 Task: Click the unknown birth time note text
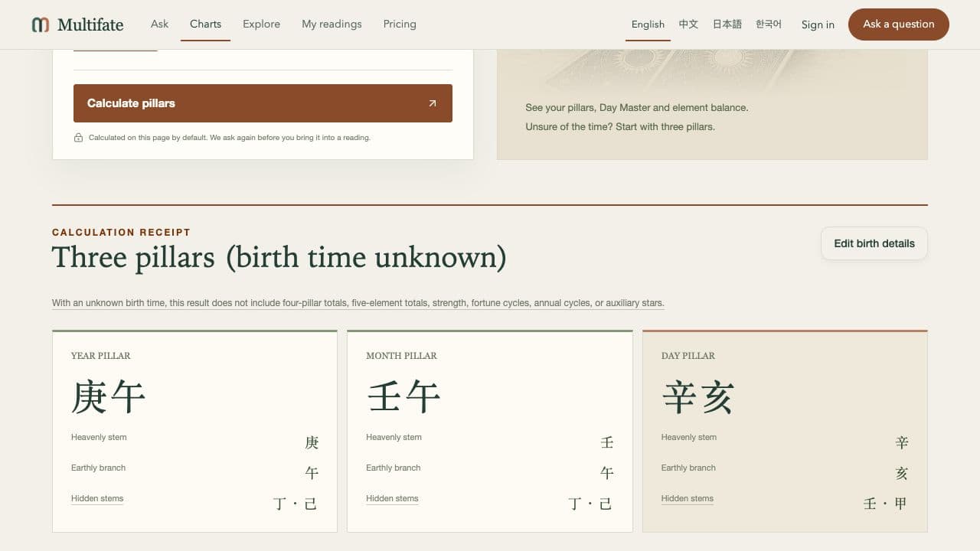(x=358, y=303)
